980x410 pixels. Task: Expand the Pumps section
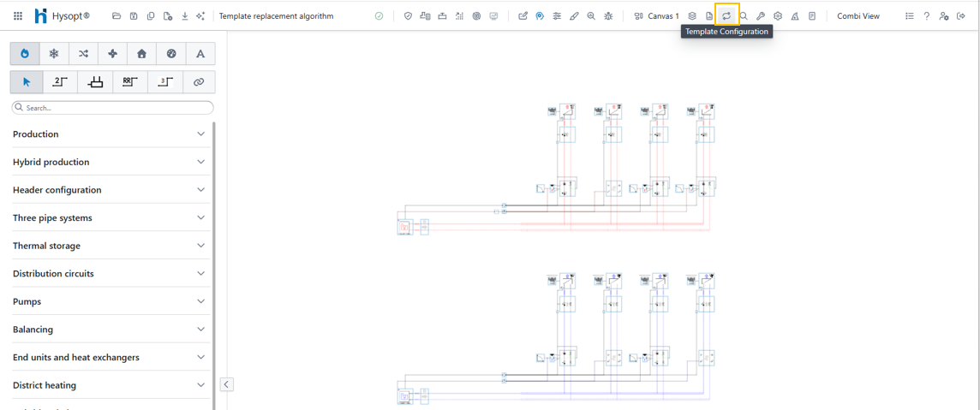109,301
